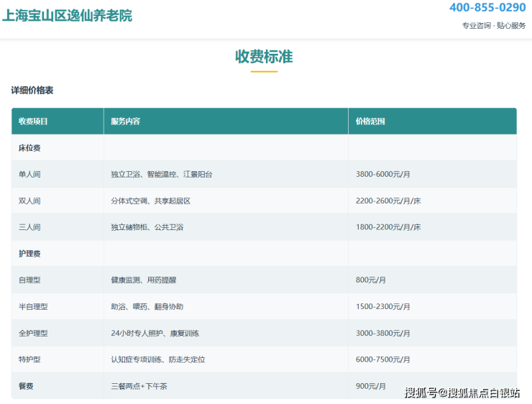Click the 单人间 row label
This screenshot has height=404, width=532.
[29, 175]
